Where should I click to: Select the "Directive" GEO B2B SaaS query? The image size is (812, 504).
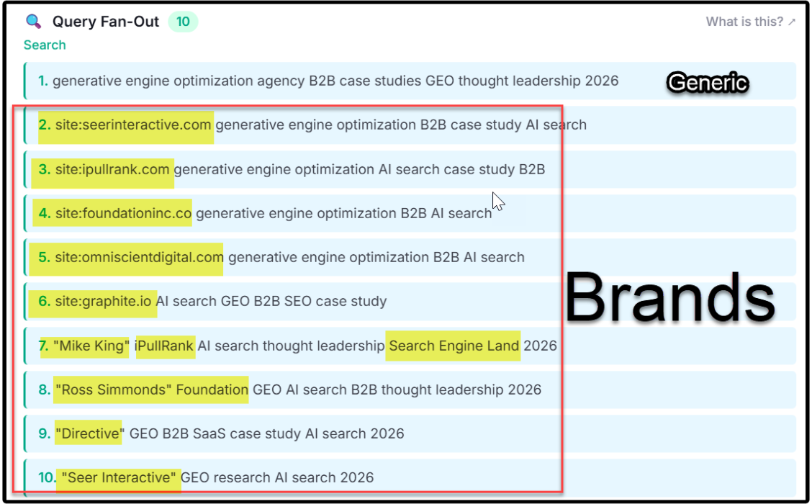pyautogui.click(x=410, y=433)
